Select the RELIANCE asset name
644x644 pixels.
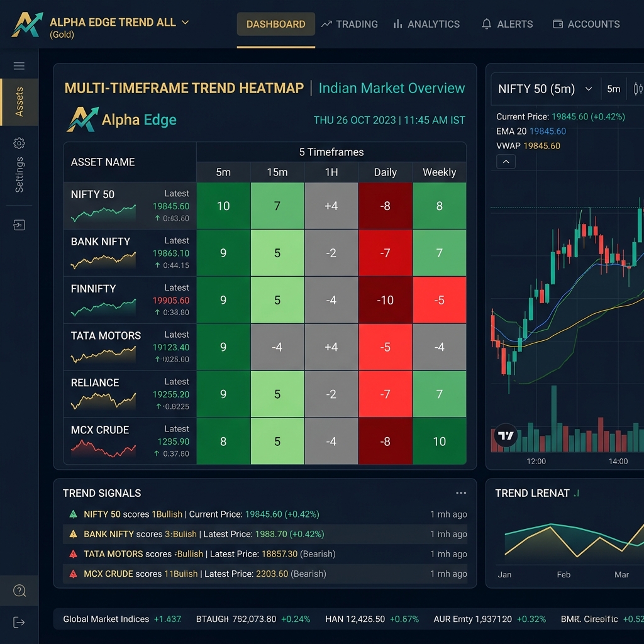[x=95, y=383]
